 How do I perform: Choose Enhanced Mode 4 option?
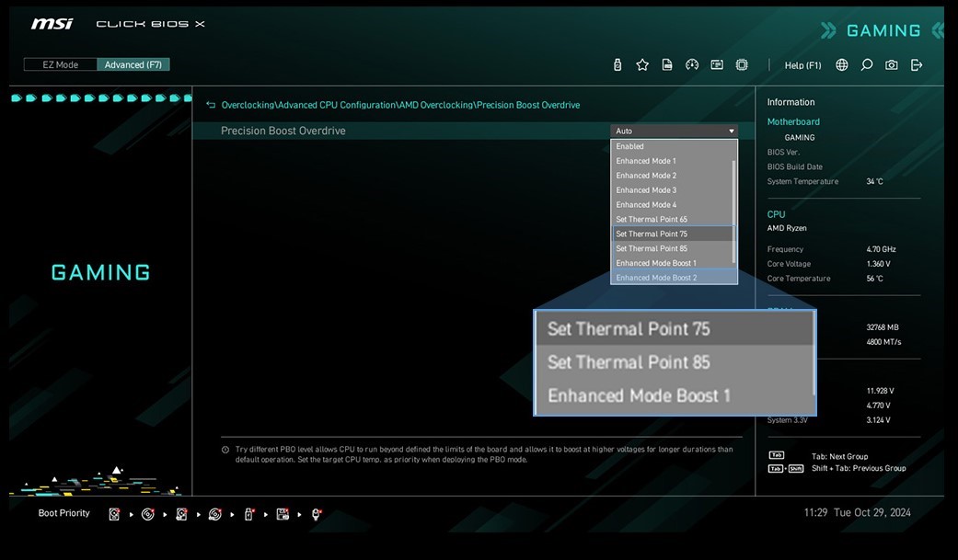tap(672, 205)
